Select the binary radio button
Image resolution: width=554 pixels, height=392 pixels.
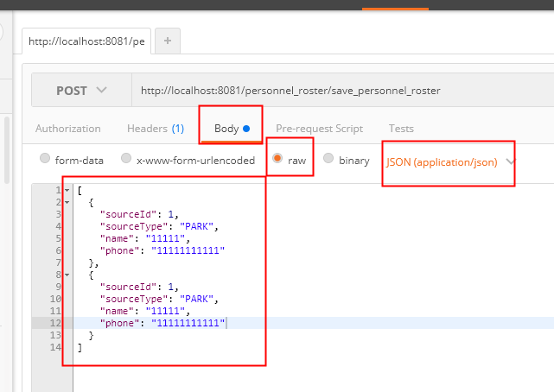pyautogui.click(x=328, y=158)
